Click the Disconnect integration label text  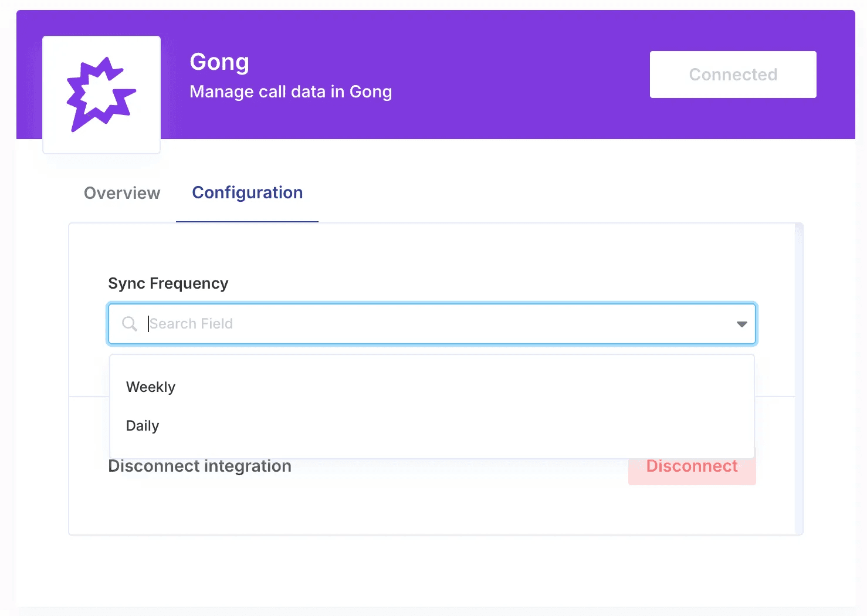point(199,467)
